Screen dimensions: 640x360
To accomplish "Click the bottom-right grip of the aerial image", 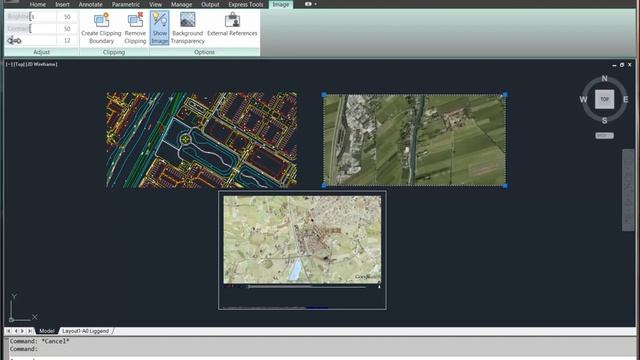I will coord(505,186).
